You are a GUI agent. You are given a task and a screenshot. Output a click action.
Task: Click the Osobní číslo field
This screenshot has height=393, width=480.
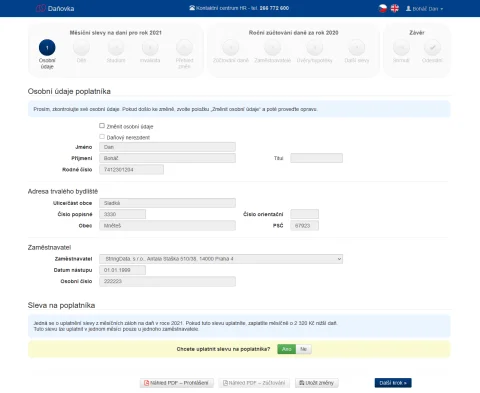coord(167,281)
